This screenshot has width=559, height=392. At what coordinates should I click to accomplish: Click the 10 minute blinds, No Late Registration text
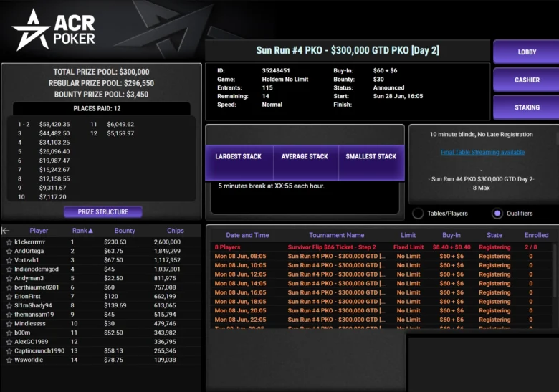tap(482, 134)
